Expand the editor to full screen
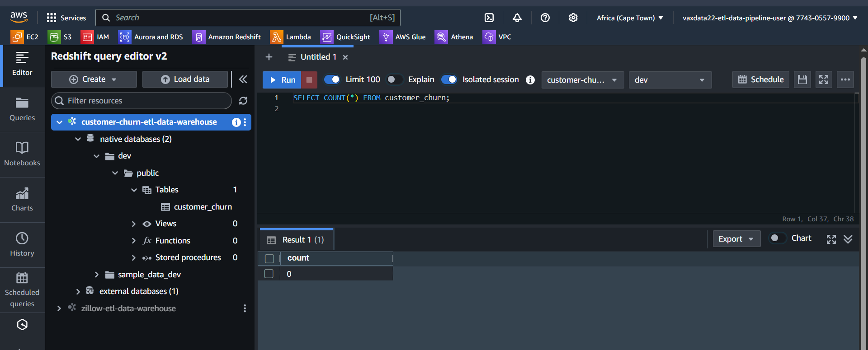The image size is (868, 350). click(824, 79)
